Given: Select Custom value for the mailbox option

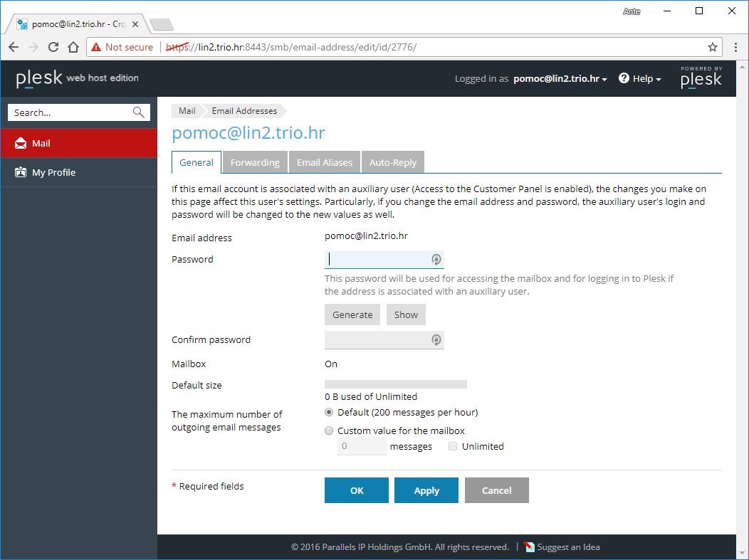Looking at the screenshot, I should 329,430.
